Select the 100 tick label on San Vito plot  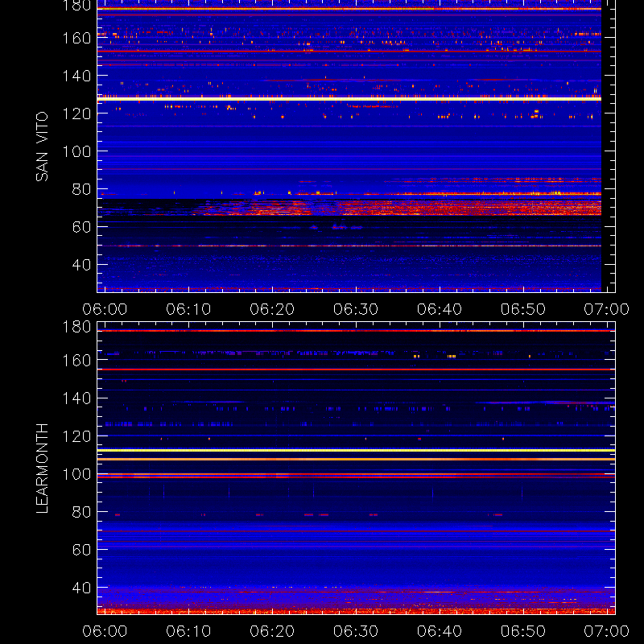click(x=76, y=151)
